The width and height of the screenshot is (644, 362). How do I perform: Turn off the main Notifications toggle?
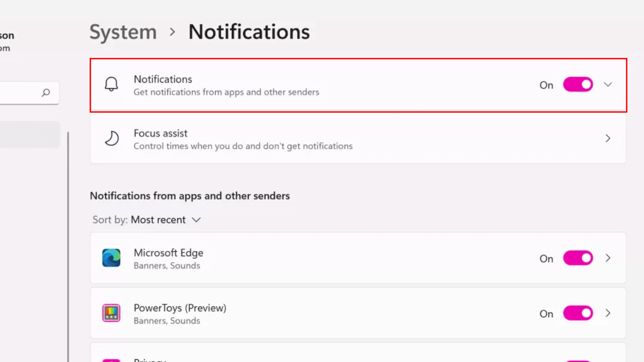577,85
